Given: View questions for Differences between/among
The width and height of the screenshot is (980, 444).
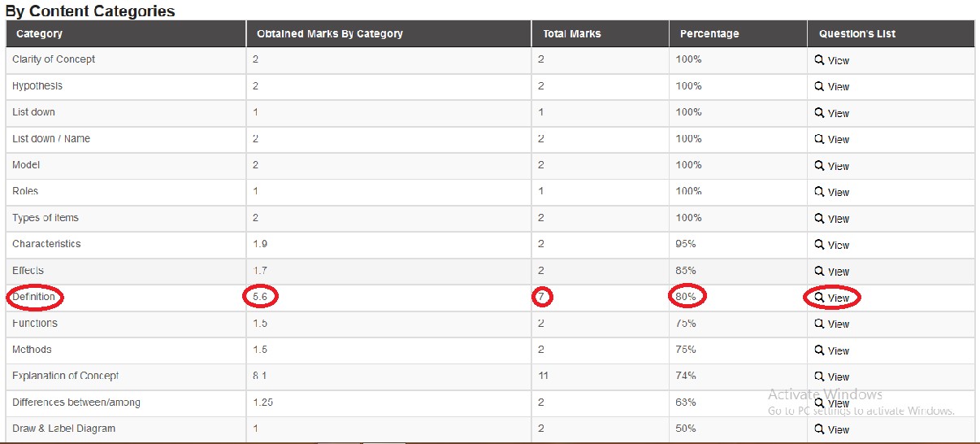Looking at the screenshot, I should (838, 403).
